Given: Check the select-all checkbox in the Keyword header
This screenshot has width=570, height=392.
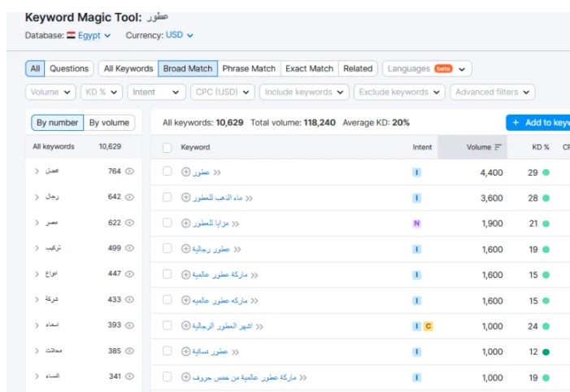Looking at the screenshot, I should (168, 148).
